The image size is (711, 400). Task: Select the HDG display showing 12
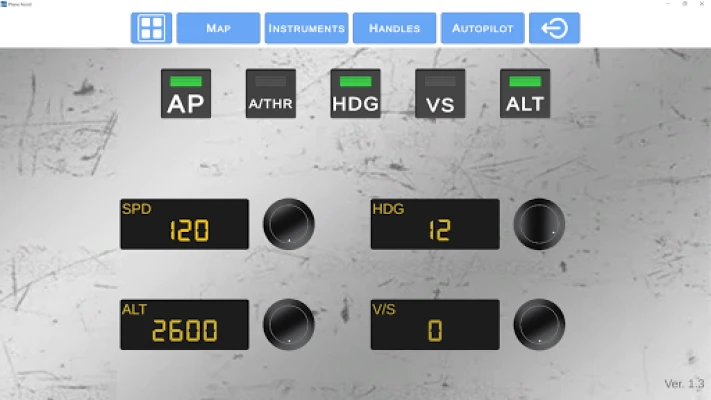click(x=435, y=224)
